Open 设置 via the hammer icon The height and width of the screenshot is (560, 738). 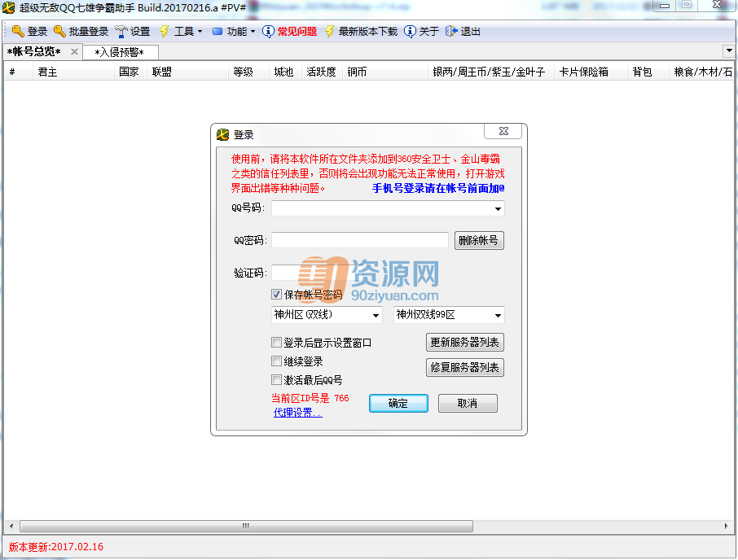tap(121, 32)
